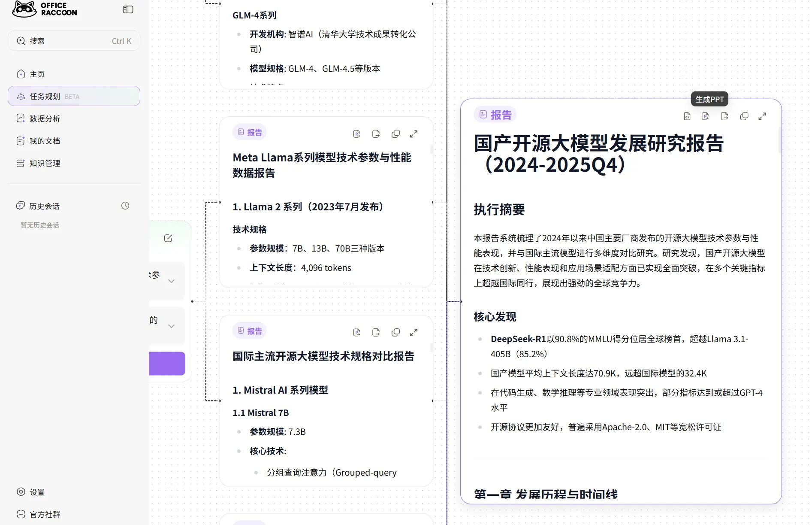The width and height of the screenshot is (812, 525).
Task: Copy the Meta Llama report card content
Action: point(395,134)
